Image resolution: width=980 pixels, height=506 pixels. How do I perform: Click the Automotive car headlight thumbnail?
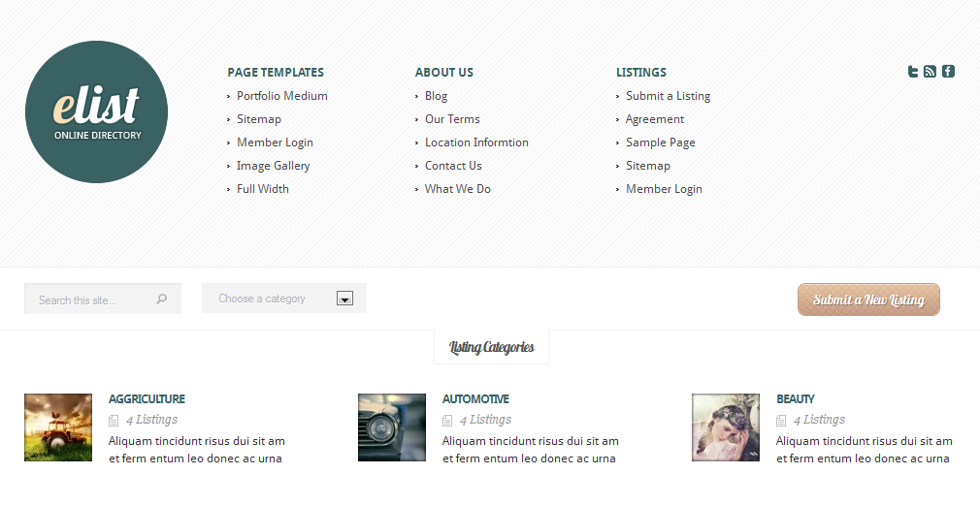(392, 427)
